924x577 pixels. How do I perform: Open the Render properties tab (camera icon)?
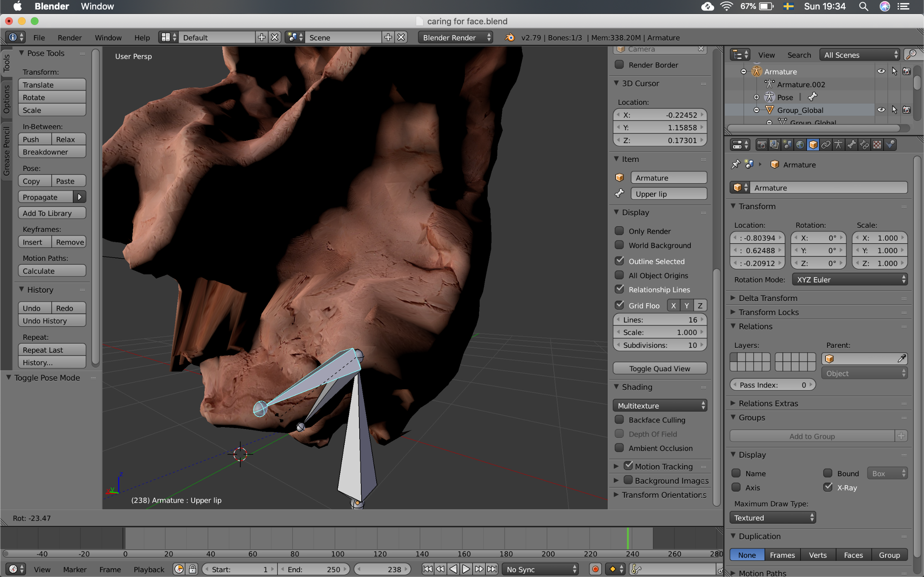(x=762, y=145)
